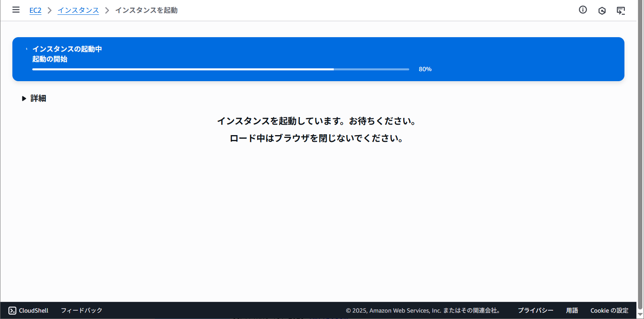Click the loading spinner in the blue banner
Viewport: 644px width, 319px height.
[27, 49]
